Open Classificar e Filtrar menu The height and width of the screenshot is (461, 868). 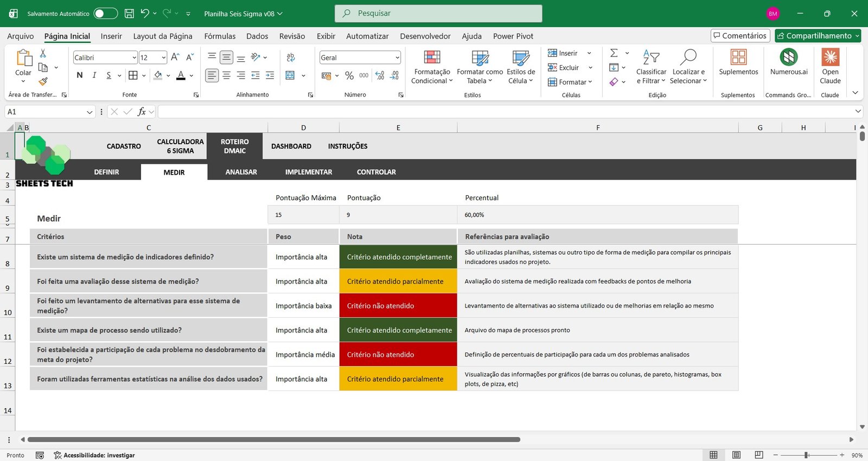[x=651, y=67]
